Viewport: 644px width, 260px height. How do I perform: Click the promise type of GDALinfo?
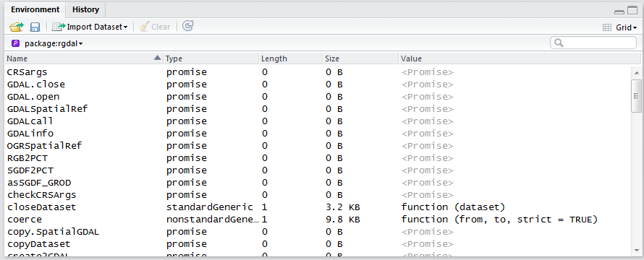tap(187, 134)
